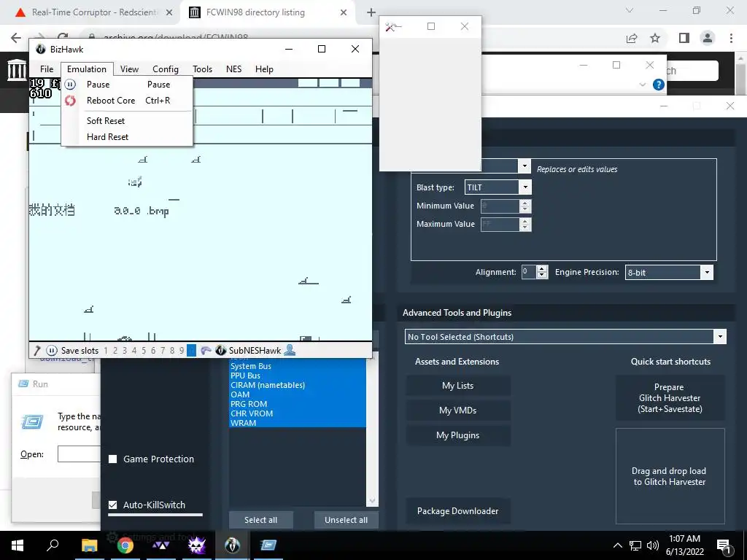Open File Explorer from taskbar
The height and width of the screenshot is (560, 747).
[x=89, y=545]
